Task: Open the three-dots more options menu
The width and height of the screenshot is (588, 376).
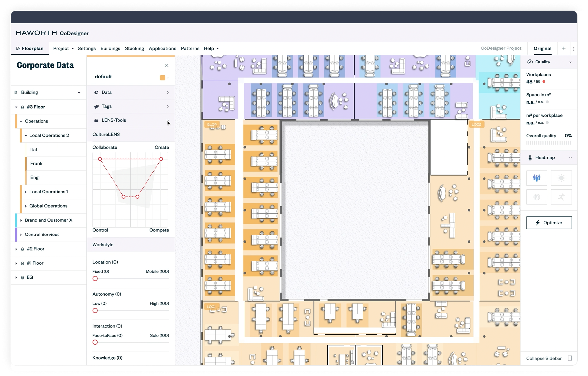Action: pos(574,49)
